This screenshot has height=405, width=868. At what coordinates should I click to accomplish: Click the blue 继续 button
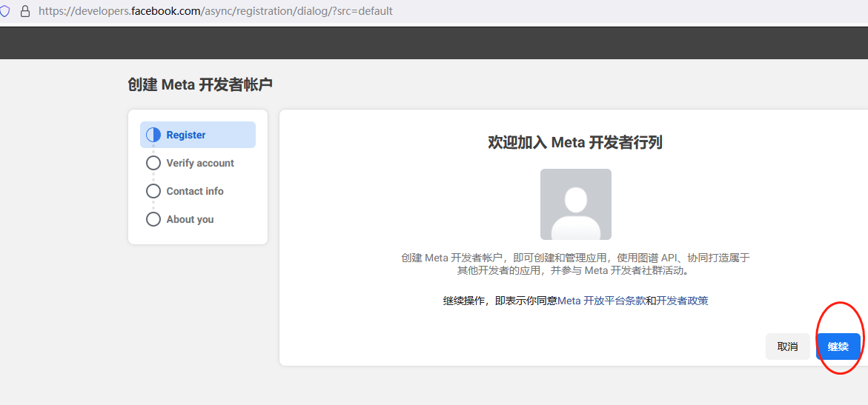(x=838, y=347)
